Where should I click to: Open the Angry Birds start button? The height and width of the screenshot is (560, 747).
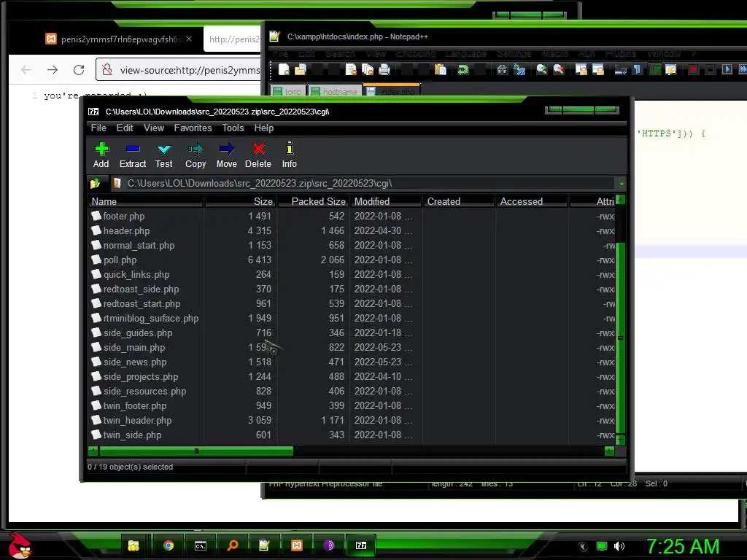pos(19,545)
